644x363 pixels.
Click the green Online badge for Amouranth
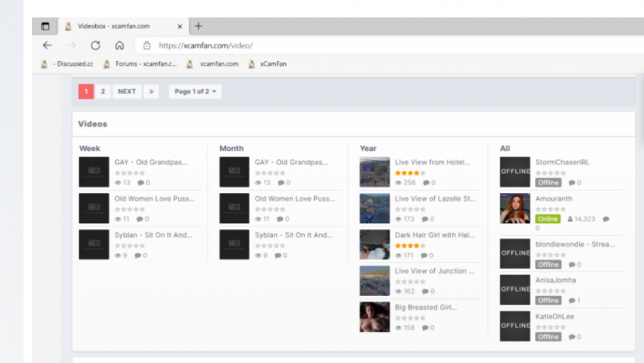(548, 219)
